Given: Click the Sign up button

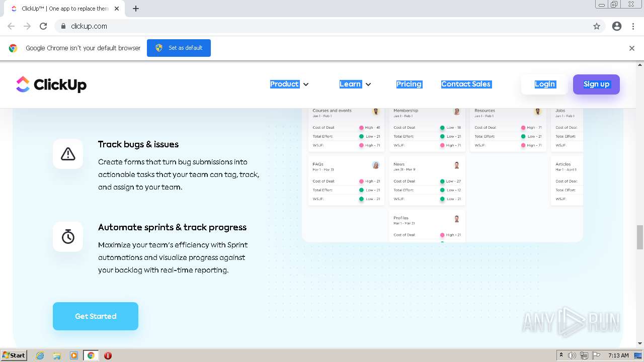Looking at the screenshot, I should tap(596, 84).
